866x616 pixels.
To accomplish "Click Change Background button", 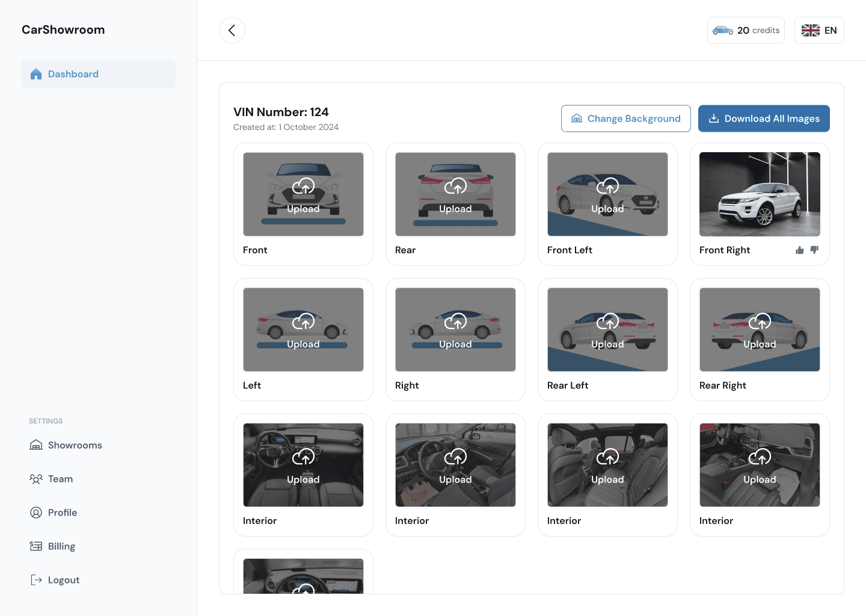I will pos(626,119).
